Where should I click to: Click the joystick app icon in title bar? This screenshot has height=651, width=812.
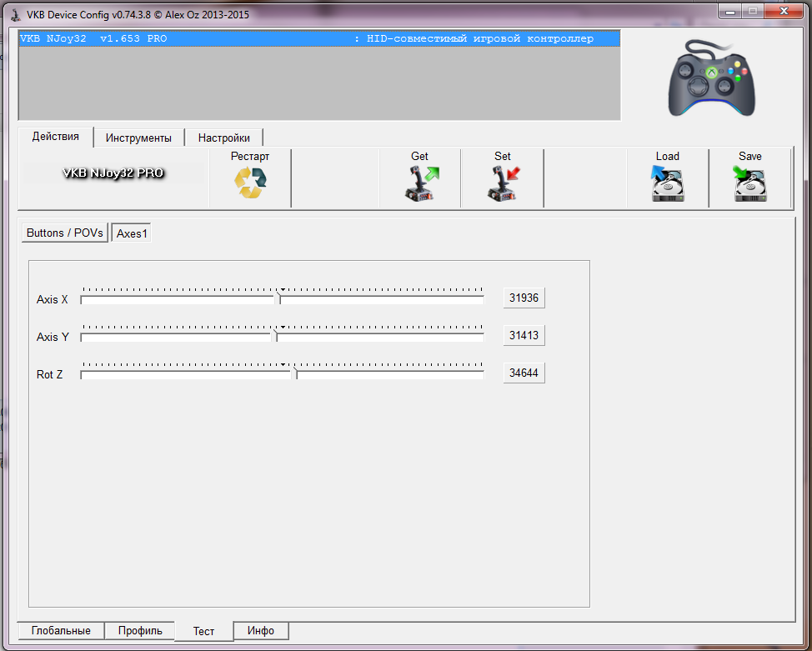[x=16, y=14]
